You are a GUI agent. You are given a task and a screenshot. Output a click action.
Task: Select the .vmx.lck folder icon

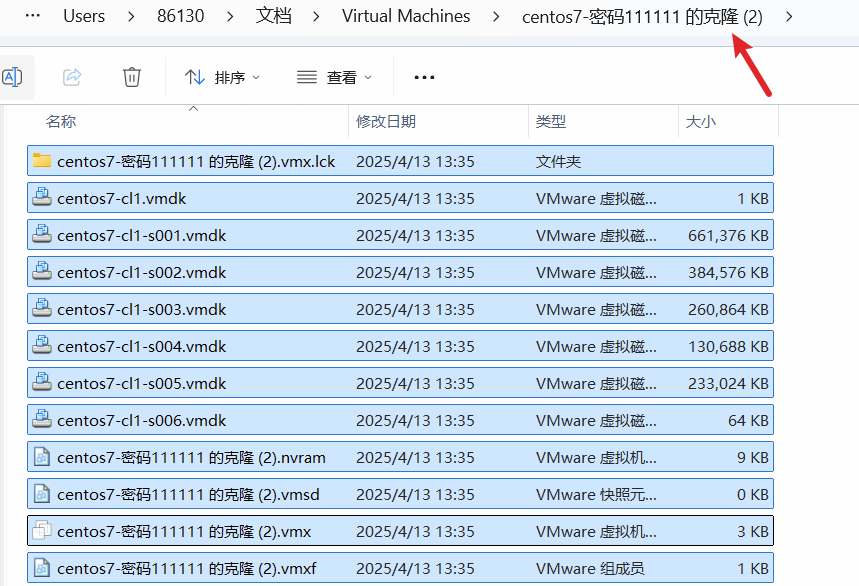pos(42,160)
